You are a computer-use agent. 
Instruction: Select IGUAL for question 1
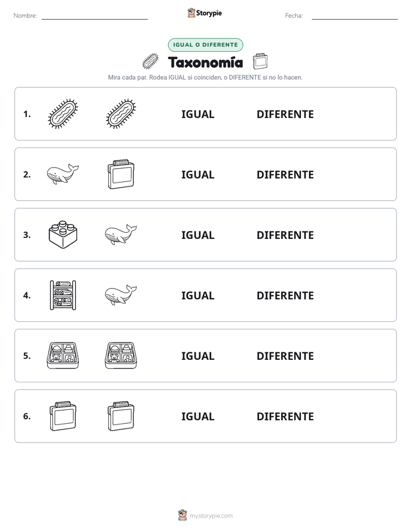coord(197,115)
